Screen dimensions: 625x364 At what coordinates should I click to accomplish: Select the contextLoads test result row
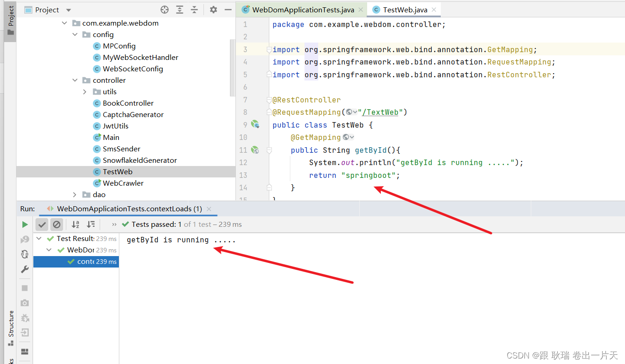[76, 262]
